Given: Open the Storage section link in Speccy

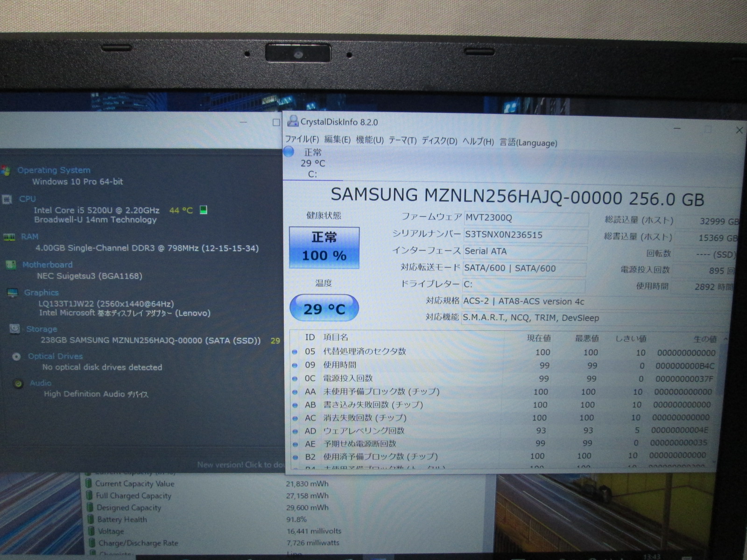Looking at the screenshot, I should 41,329.
